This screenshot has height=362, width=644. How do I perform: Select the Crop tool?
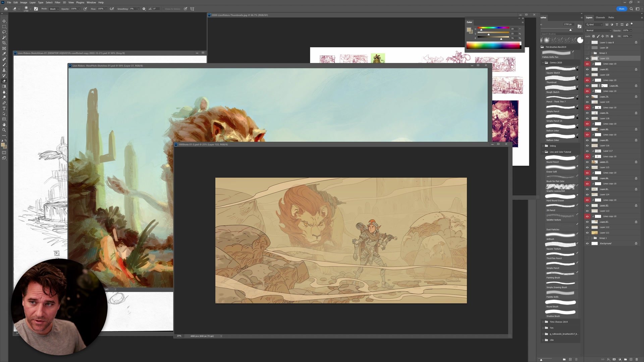coord(4,43)
